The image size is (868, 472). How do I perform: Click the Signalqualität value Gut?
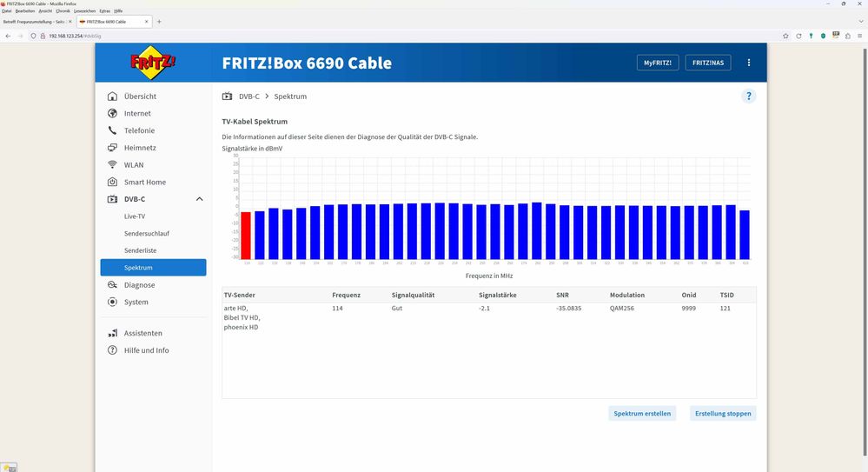pyautogui.click(x=397, y=308)
